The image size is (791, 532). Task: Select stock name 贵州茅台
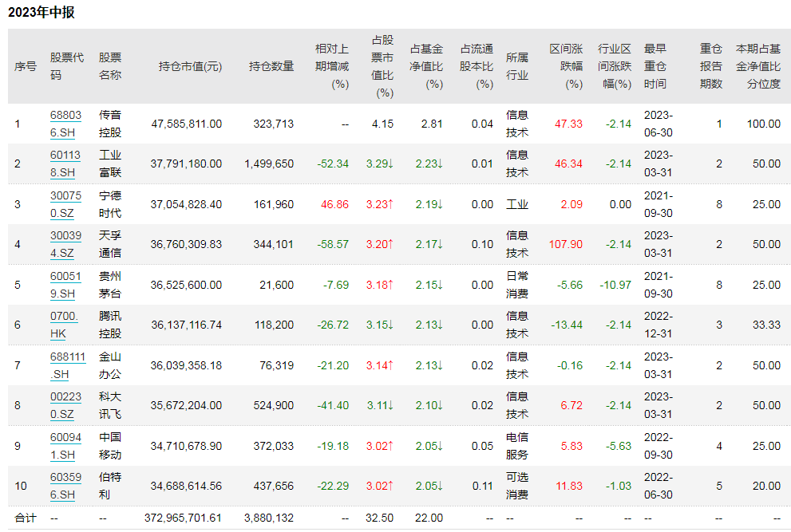[110, 285]
